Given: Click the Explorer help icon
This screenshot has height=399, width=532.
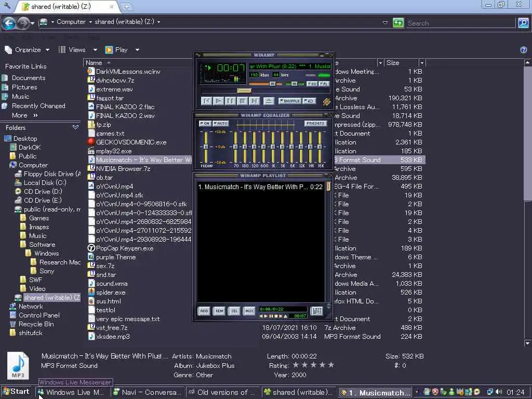Looking at the screenshot, I should [524, 50].
